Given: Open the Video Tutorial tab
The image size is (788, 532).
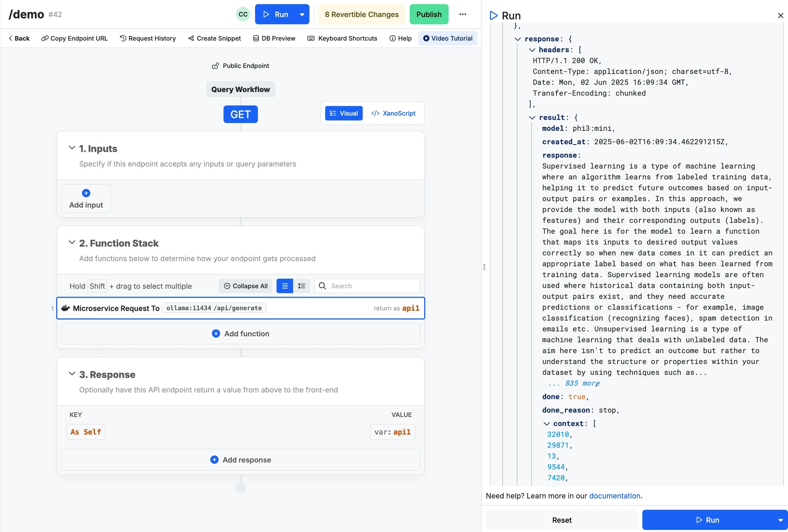Looking at the screenshot, I should [448, 38].
